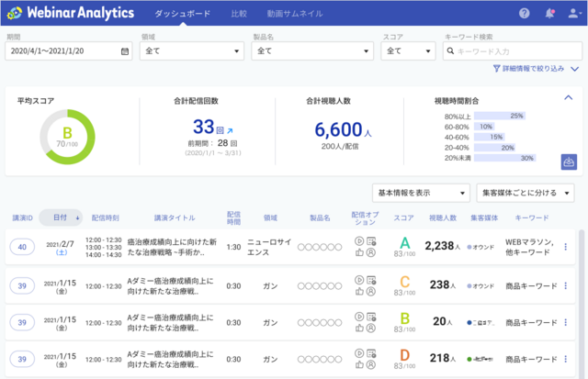Sort by the 日付 column header
This screenshot has height=379, width=588.
61,217
